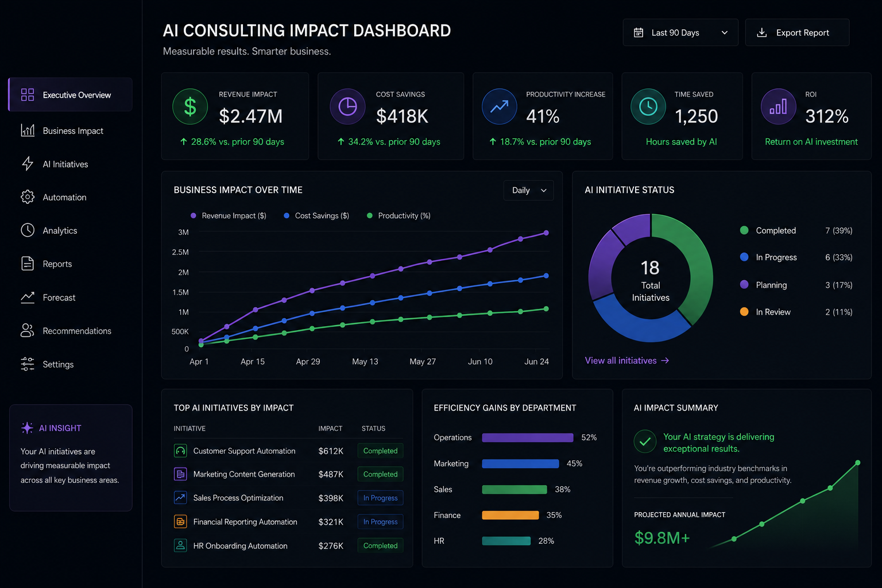Click the Marketing Content Generation row name
Screen dimensions: 882x588
tap(244, 474)
